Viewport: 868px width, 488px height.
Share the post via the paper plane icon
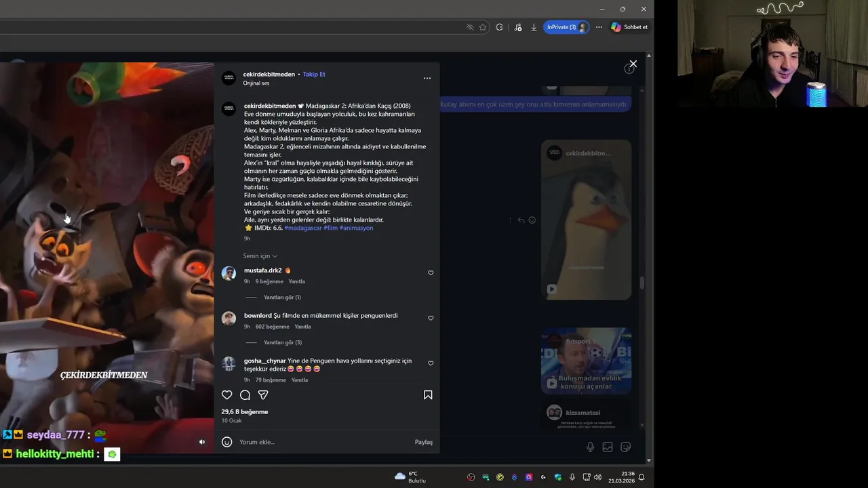tap(263, 395)
